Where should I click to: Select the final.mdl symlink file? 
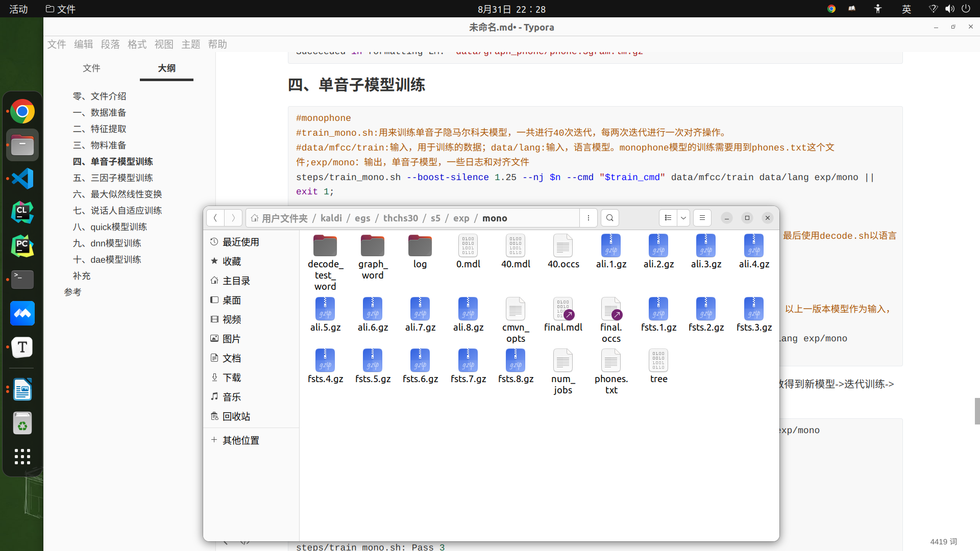[x=563, y=315]
